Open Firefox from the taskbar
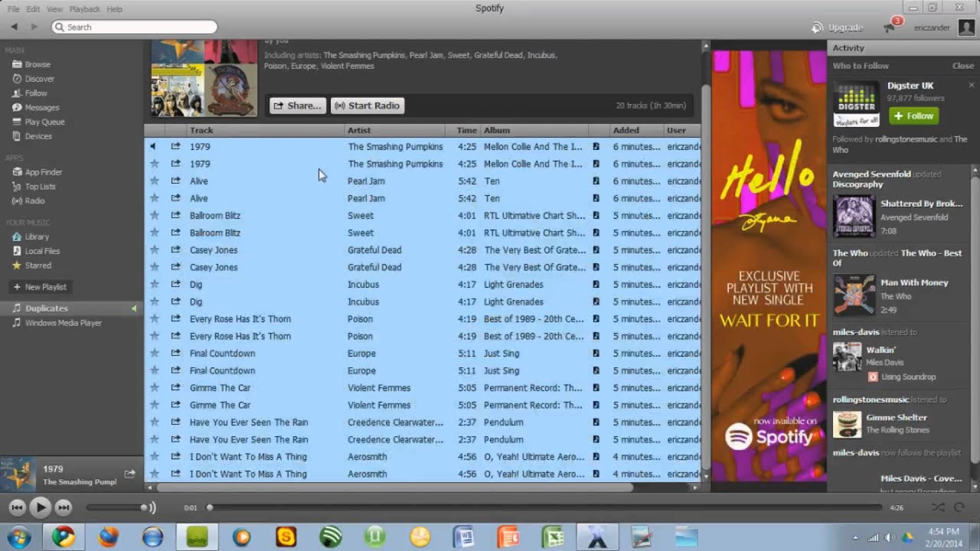The width and height of the screenshot is (980, 551). 109,536
